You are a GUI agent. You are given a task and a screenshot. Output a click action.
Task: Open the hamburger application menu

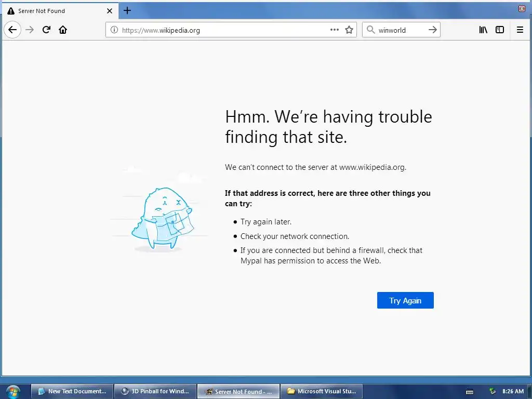[x=520, y=30]
